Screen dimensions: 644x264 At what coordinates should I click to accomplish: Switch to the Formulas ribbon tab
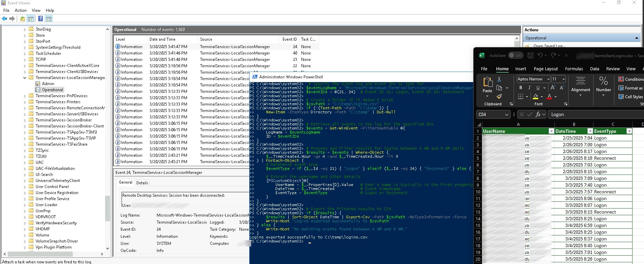coord(574,69)
